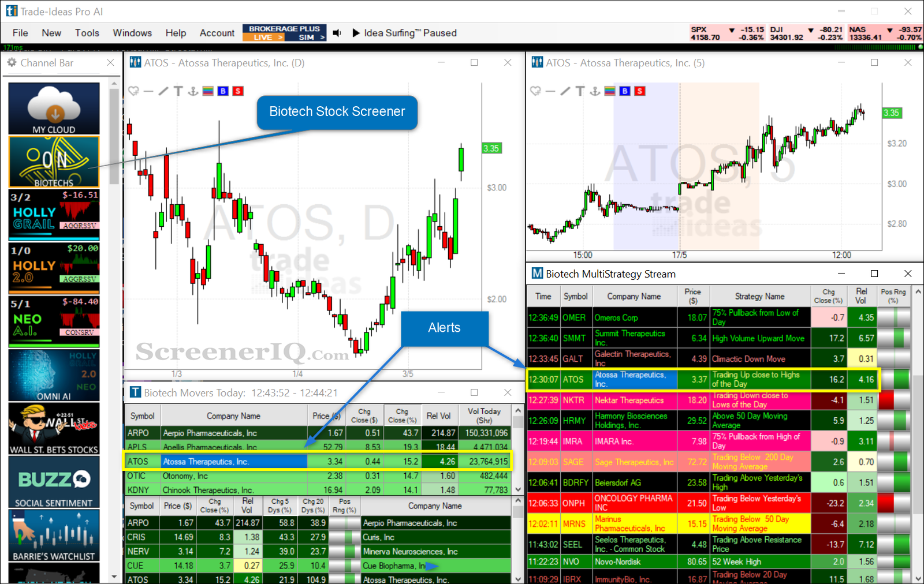The width and height of the screenshot is (924, 584).
Task: Sort MultiStrategy Stream by Strategy Name
Action: coord(759,296)
